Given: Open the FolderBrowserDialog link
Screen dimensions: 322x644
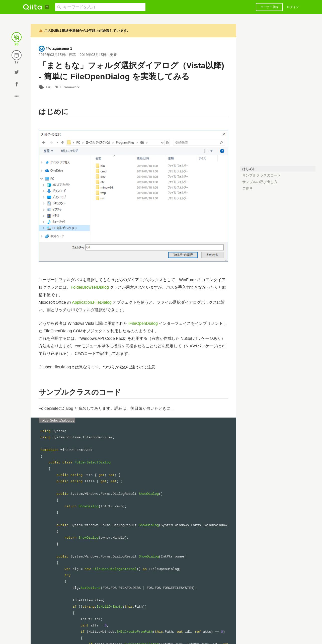Looking at the screenshot, I should coord(90,287).
